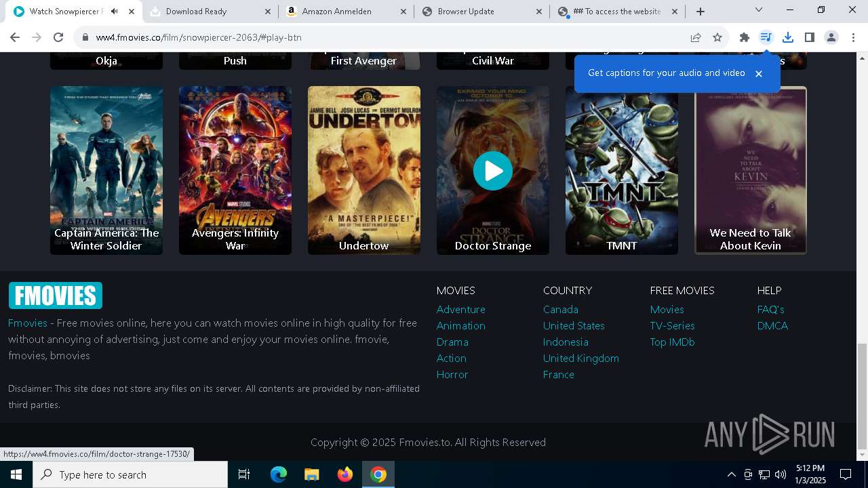Browse movies from United States
Image resolution: width=868 pixels, height=488 pixels.
pos(574,325)
